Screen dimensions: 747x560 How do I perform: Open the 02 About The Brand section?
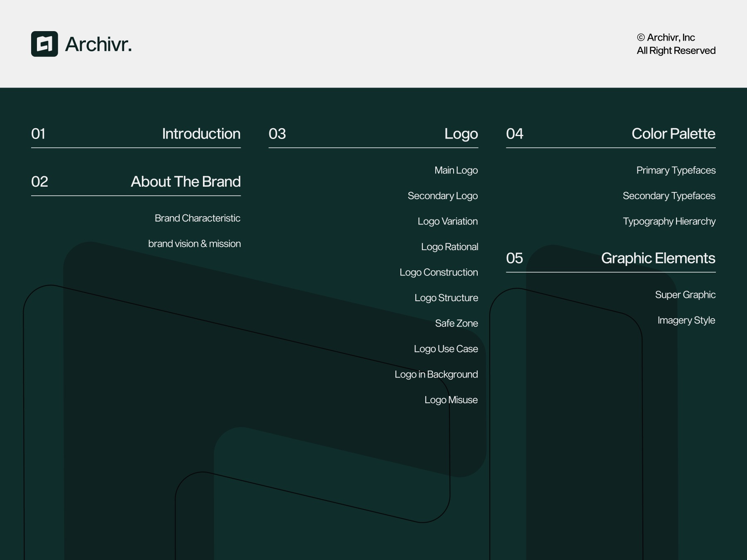pyautogui.click(x=186, y=181)
